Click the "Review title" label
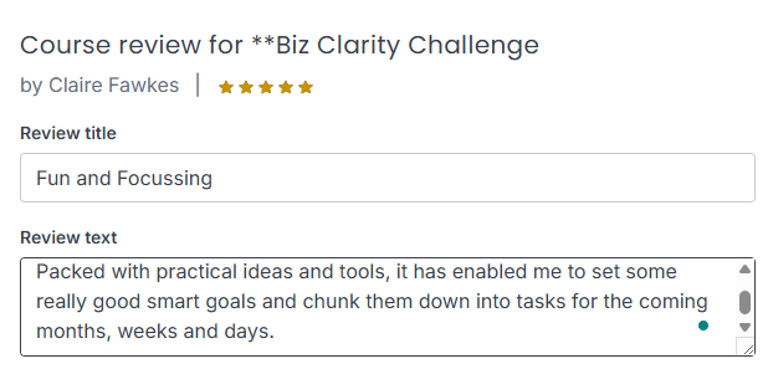This screenshot has height=369, width=768. point(68,133)
